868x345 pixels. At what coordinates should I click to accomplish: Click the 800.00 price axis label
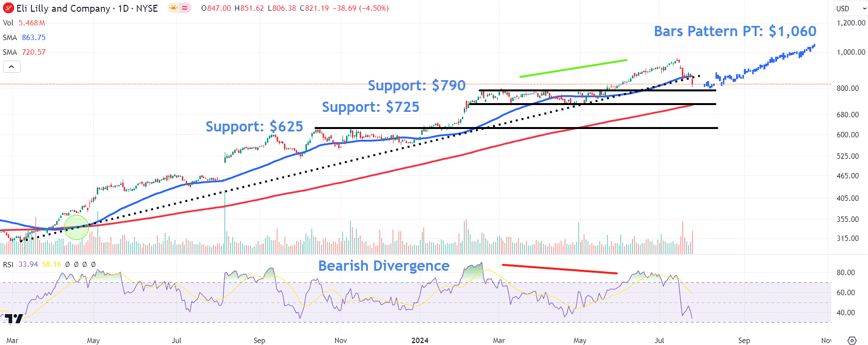(x=847, y=88)
